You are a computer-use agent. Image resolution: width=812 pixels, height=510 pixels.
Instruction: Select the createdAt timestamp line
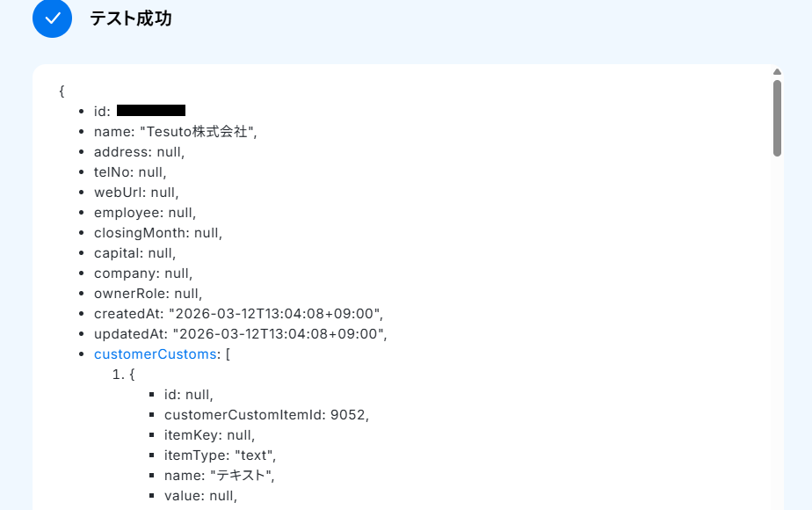(238, 314)
